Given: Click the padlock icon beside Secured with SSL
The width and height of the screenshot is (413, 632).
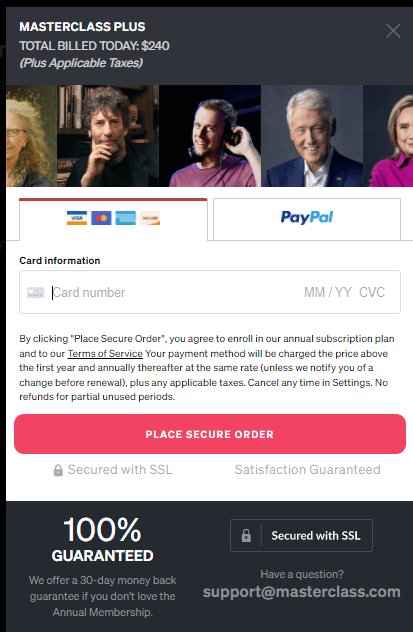Looking at the screenshot, I should [x=58, y=470].
